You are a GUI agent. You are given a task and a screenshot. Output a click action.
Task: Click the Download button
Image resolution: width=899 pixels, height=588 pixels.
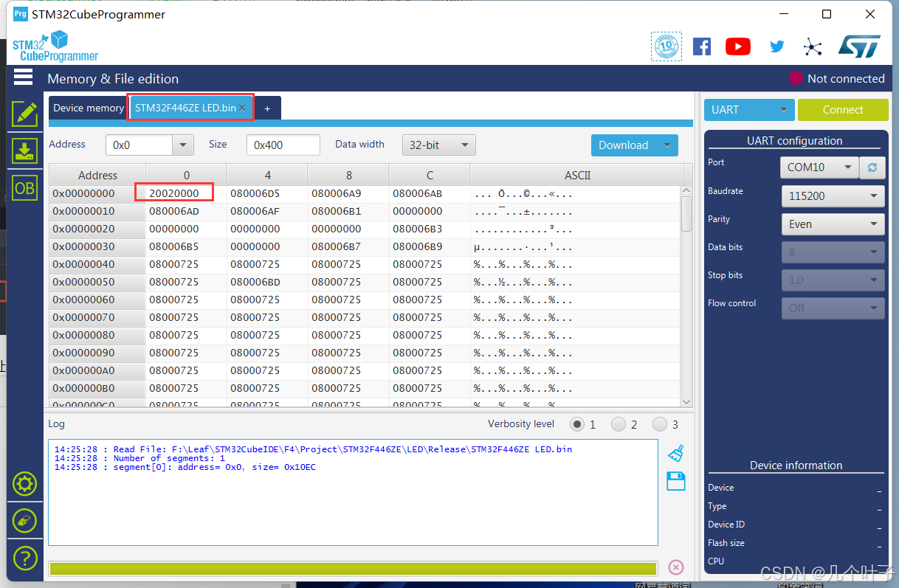[x=624, y=145]
